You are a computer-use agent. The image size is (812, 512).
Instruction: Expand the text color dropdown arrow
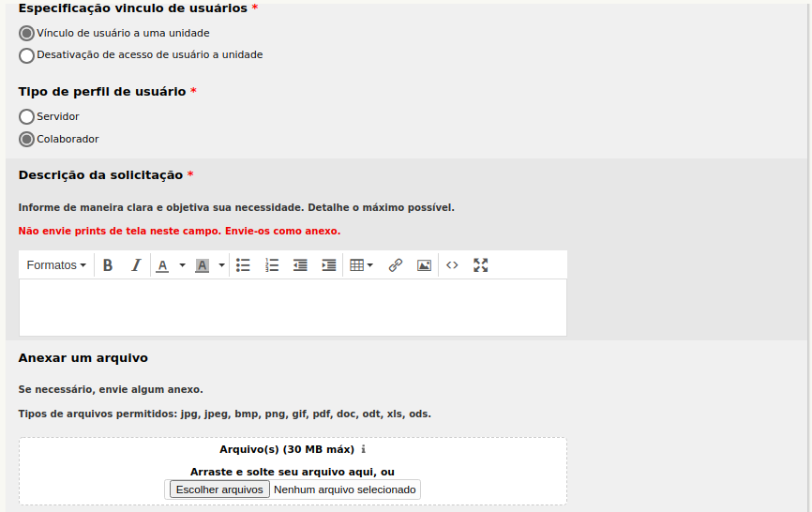(182, 265)
